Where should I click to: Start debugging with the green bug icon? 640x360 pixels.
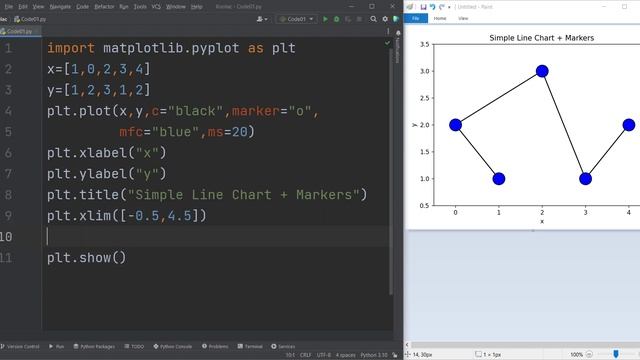coord(336,19)
